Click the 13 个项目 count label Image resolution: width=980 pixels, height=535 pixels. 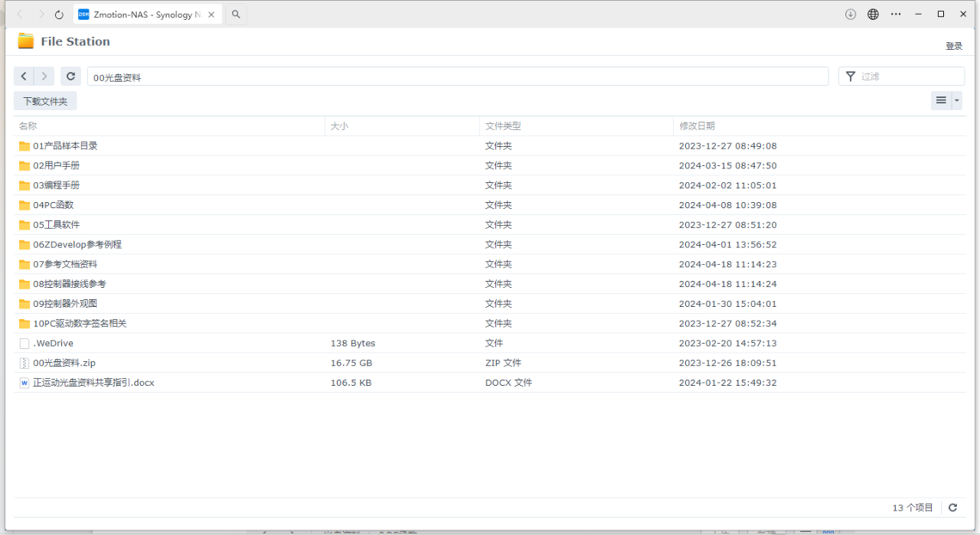click(x=913, y=507)
